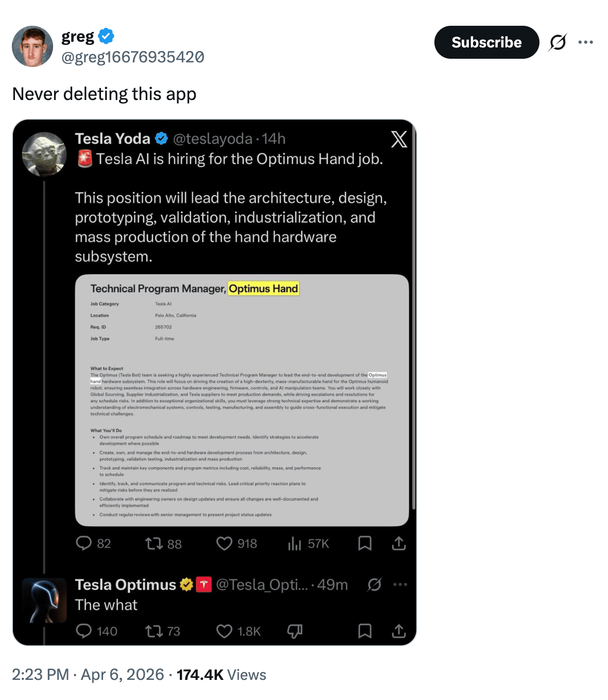The width and height of the screenshot is (608, 700).
Task: Click the dislike icon on Optimus reply
Action: tap(295, 631)
